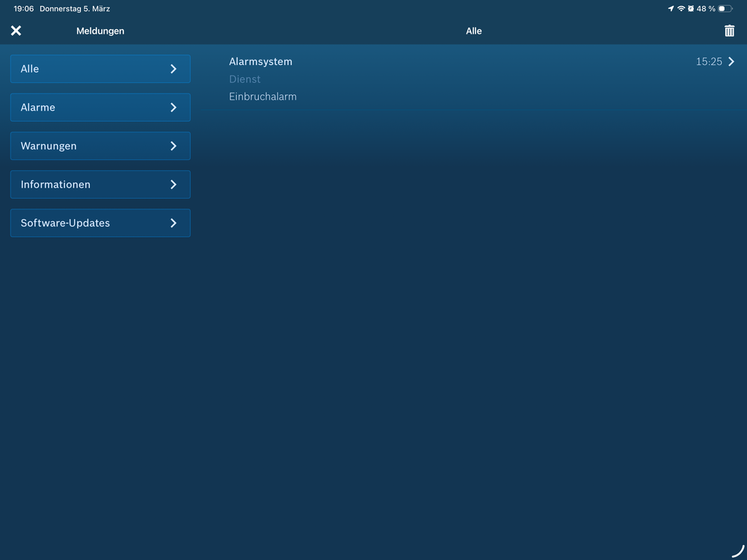Close the Meldungen screen with X

coord(16,31)
